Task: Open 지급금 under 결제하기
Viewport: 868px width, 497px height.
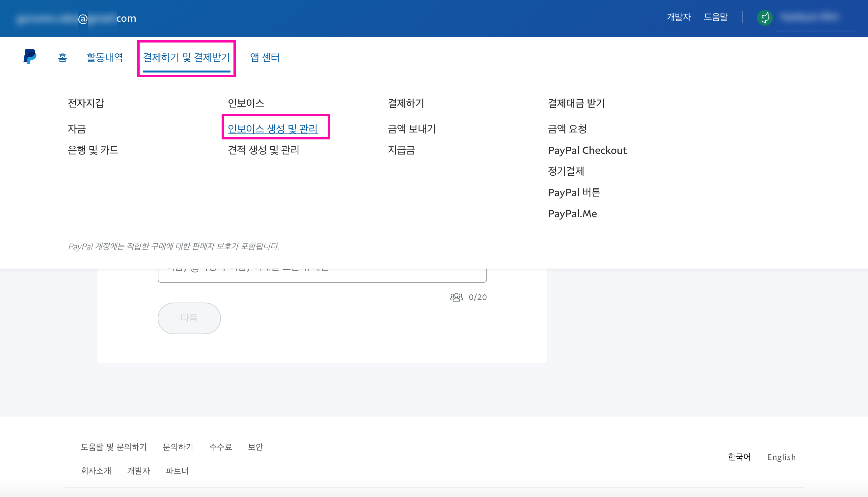Action: click(x=401, y=150)
